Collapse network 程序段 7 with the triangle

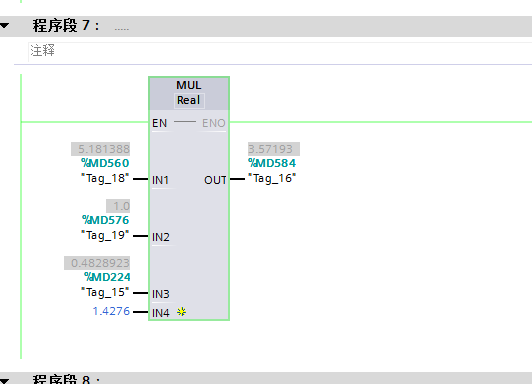point(4,25)
